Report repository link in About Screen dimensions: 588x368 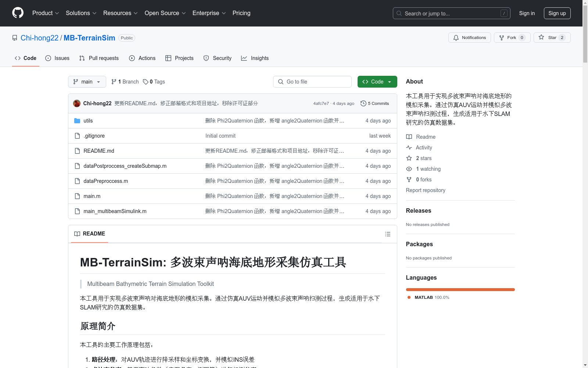click(426, 190)
